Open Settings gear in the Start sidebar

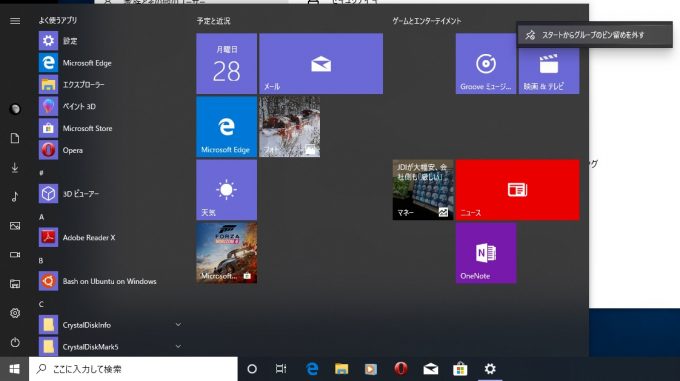click(x=15, y=313)
